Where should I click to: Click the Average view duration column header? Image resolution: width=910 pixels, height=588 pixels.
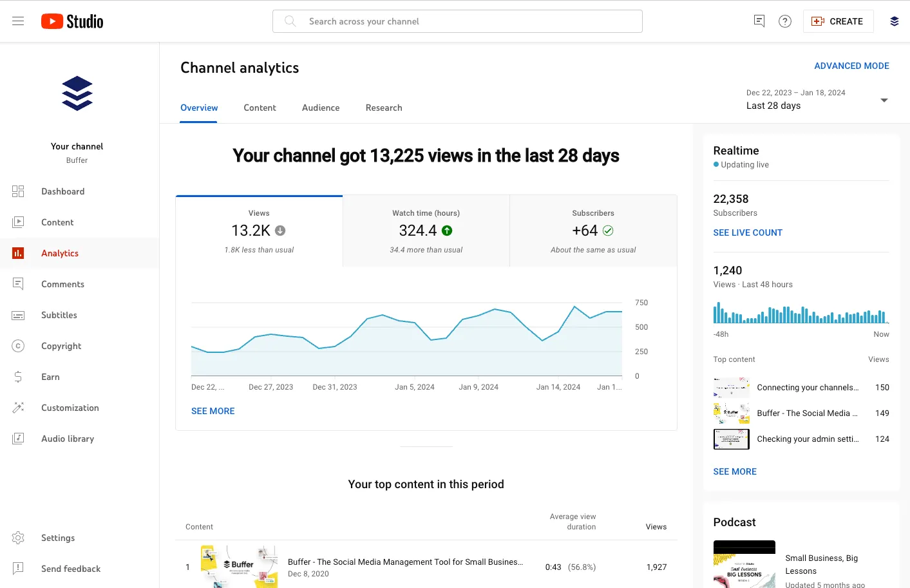pos(573,522)
